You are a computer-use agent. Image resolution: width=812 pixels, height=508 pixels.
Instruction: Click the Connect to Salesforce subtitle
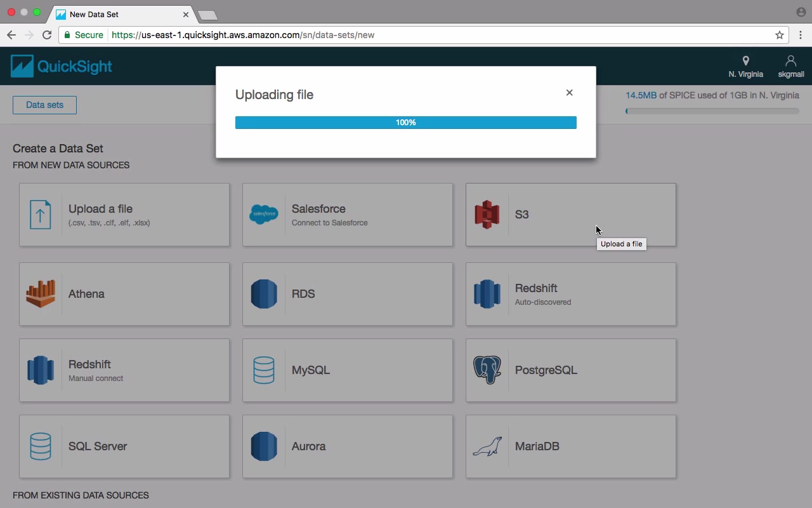[x=329, y=223]
